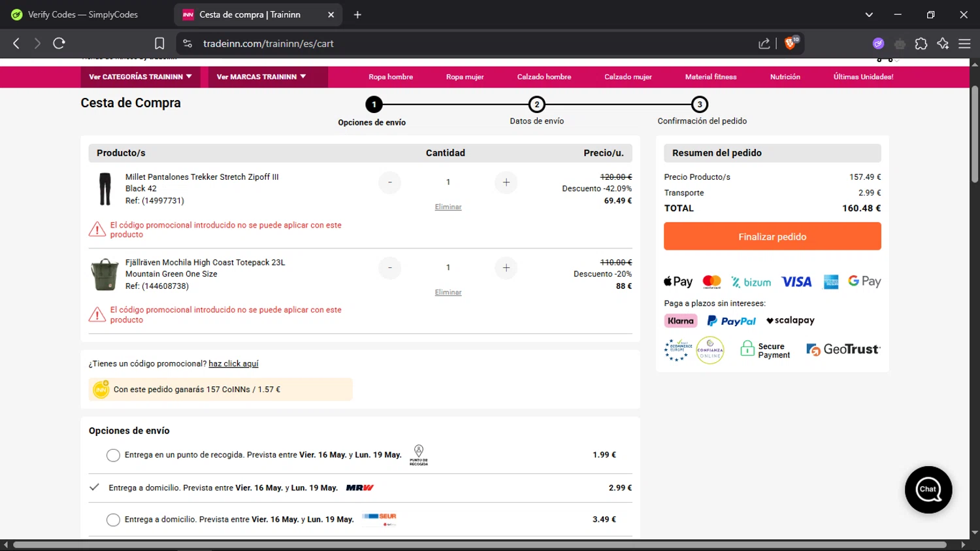
Task: Open Fjällräven Mochila High Coast product link
Action: 205,262
